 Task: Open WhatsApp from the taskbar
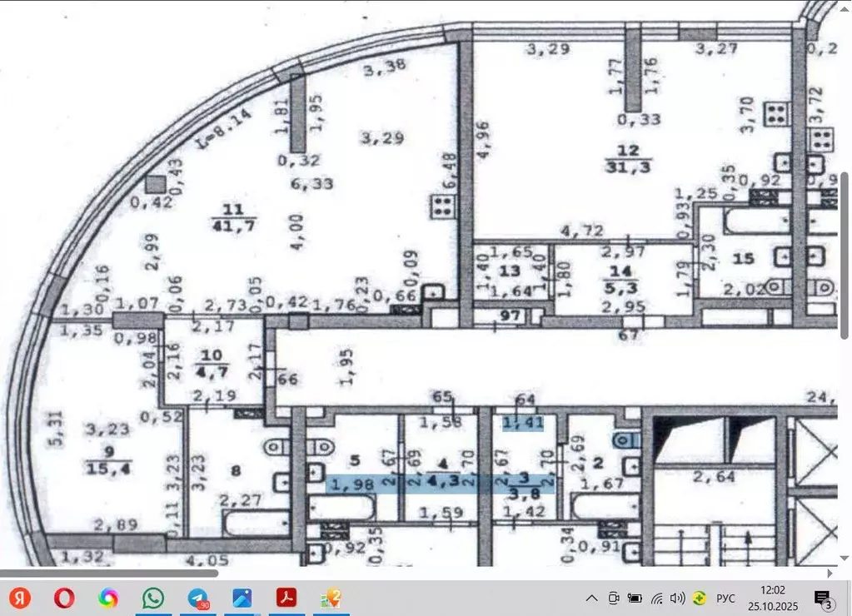click(x=153, y=598)
